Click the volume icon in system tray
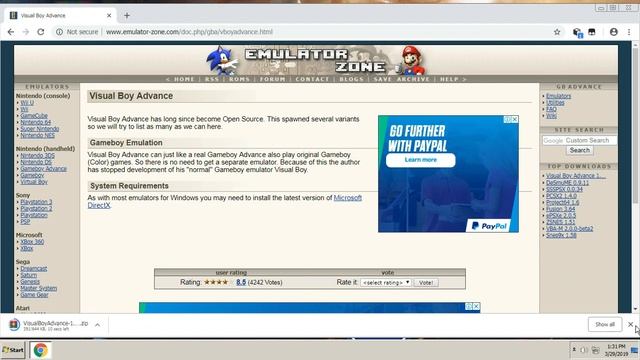 coord(583,350)
